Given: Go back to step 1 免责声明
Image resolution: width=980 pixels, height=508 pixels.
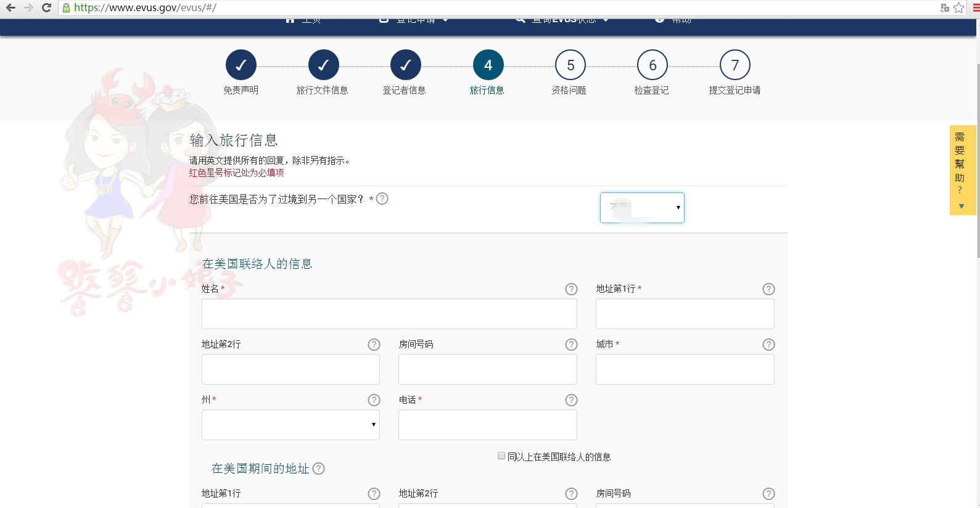Looking at the screenshot, I should point(241,65).
